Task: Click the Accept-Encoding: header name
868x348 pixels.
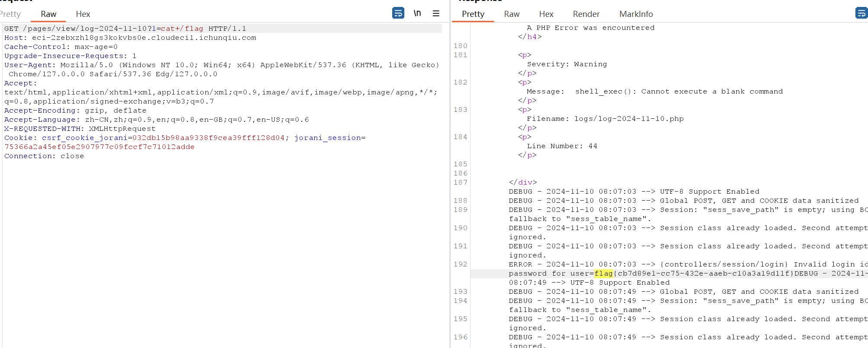Action: click(x=42, y=111)
